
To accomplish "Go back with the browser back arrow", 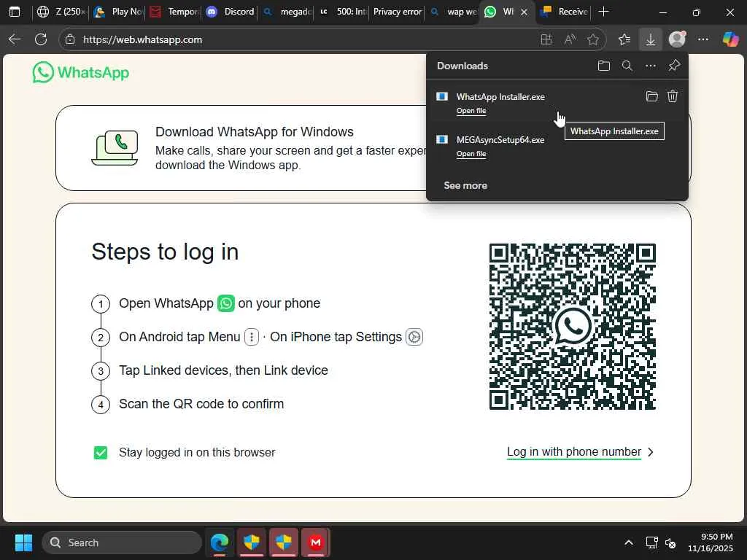I will pos(15,39).
